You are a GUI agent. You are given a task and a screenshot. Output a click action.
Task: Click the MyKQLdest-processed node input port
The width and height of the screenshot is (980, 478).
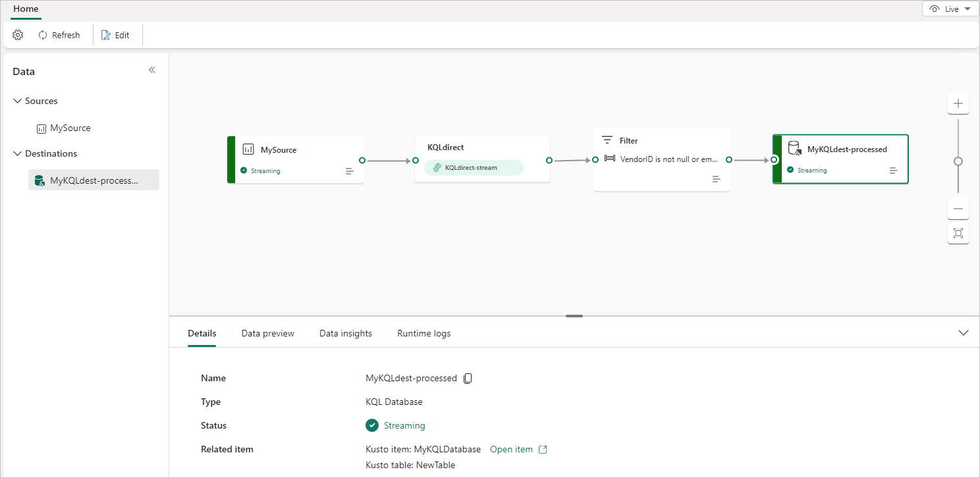pos(774,159)
